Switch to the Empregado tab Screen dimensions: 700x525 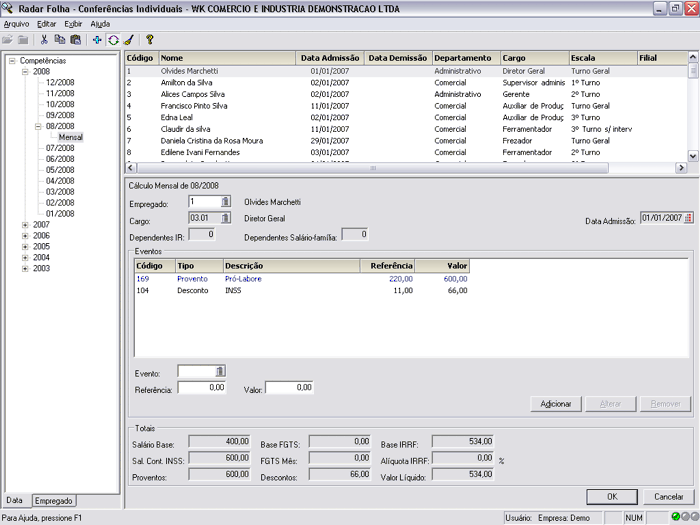(53, 500)
